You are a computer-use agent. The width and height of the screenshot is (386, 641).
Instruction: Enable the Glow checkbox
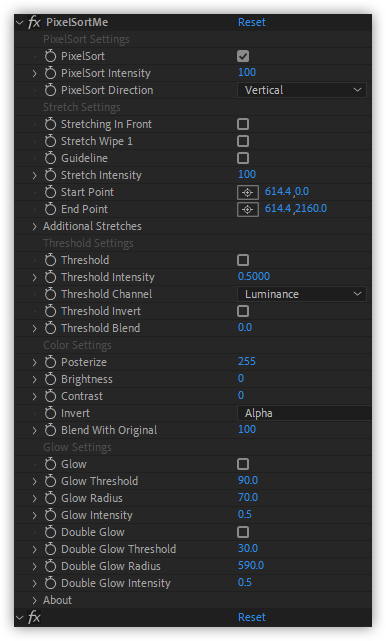[243, 464]
